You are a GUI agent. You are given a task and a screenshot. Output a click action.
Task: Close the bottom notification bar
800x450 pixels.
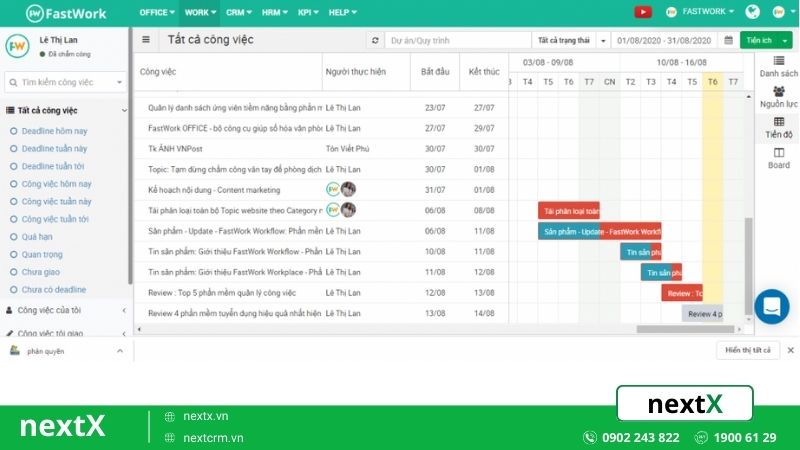[790, 350]
